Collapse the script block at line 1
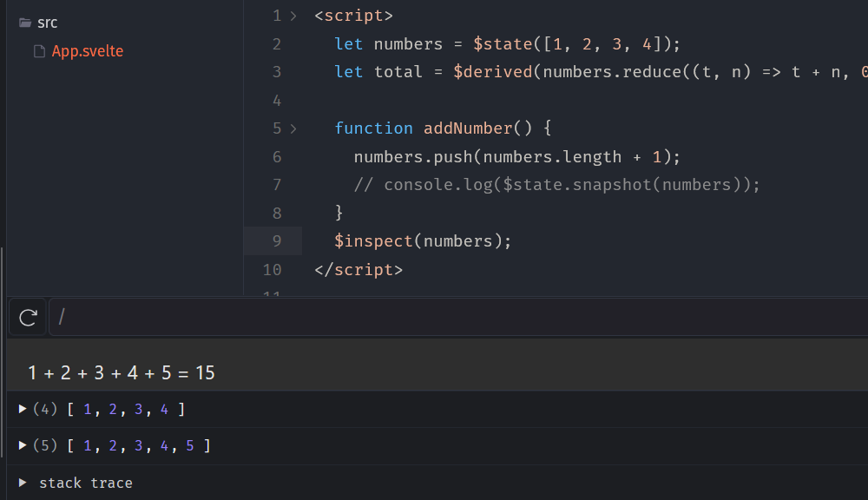 point(293,16)
